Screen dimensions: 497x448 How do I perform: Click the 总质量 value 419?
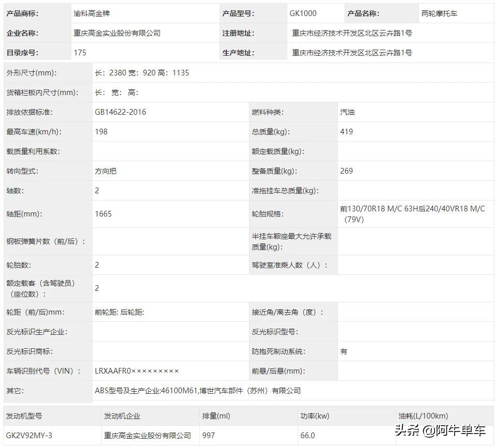(x=346, y=131)
